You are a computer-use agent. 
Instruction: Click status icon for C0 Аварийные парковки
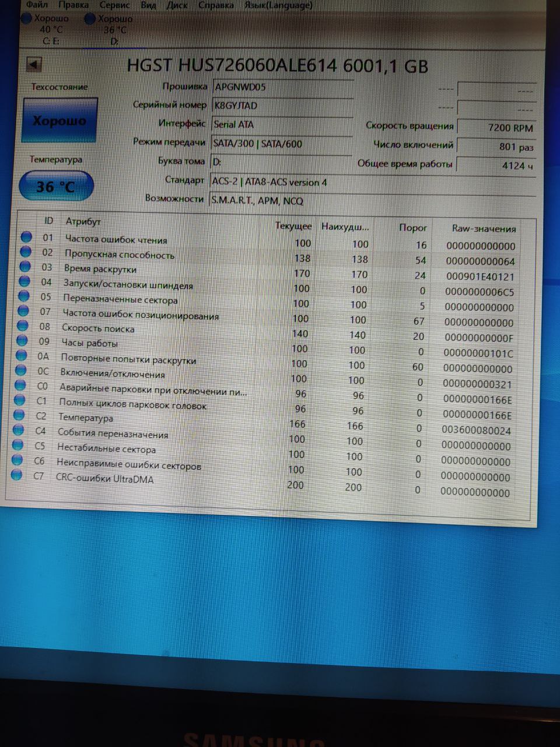[x=20, y=385]
